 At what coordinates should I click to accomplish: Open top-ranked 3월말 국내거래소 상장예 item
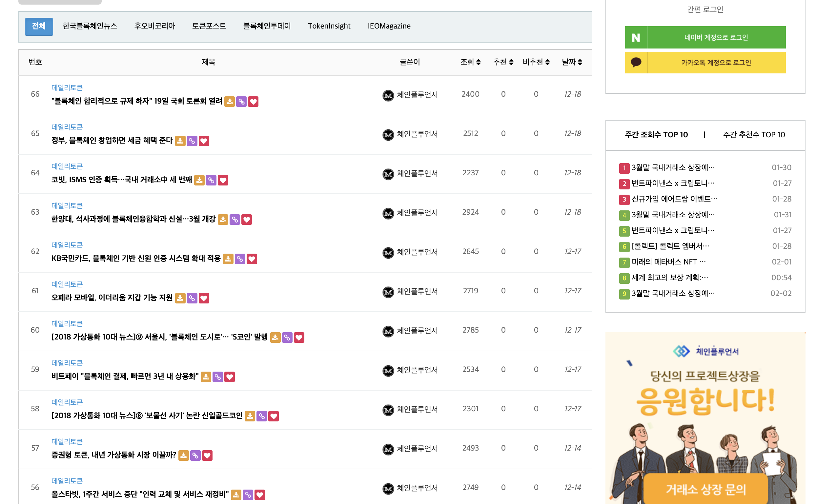pyautogui.click(x=673, y=167)
